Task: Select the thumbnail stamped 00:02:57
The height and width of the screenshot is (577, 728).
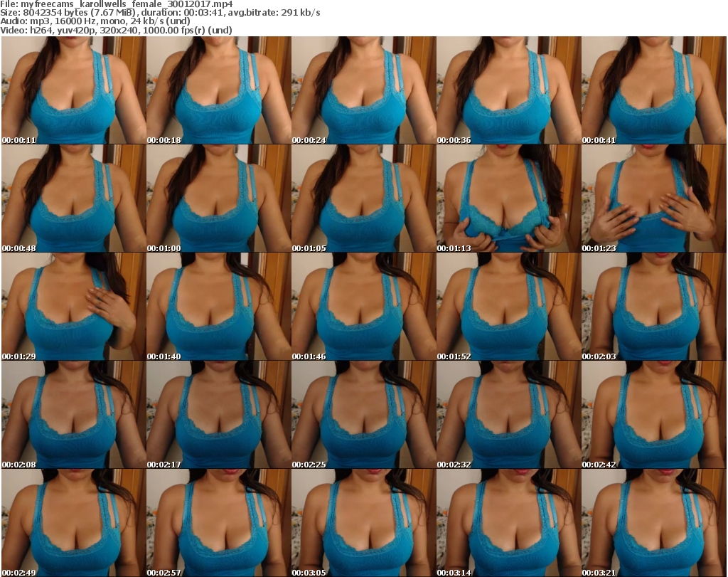Action: click(x=219, y=523)
